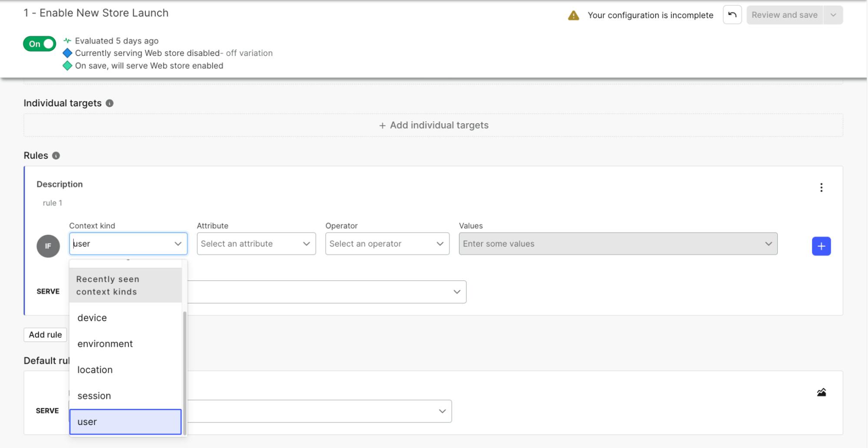Screen dimensions: 868x448
Task: Click the undo changes arrow icon
Action: tap(732, 15)
